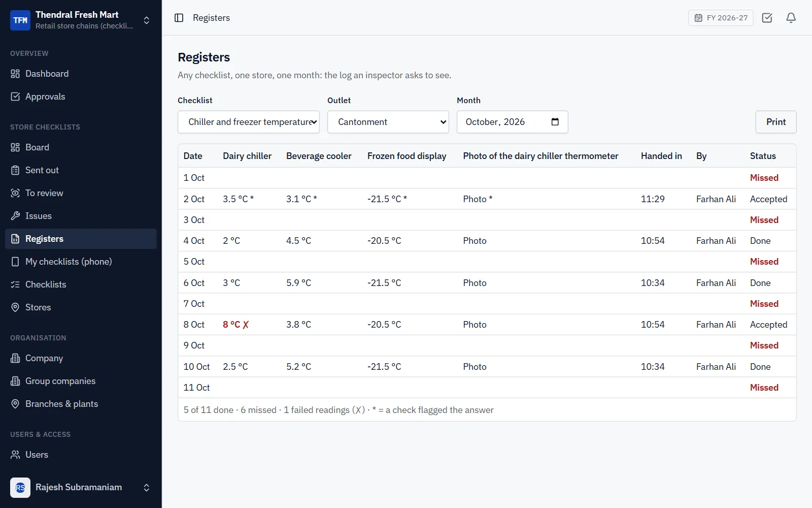Go to Users page
Screen dimensions: 812x508
coord(81,455)
